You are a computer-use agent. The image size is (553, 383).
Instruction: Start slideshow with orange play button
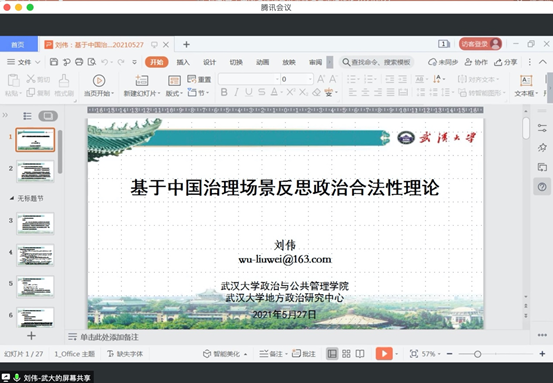pyautogui.click(x=384, y=353)
